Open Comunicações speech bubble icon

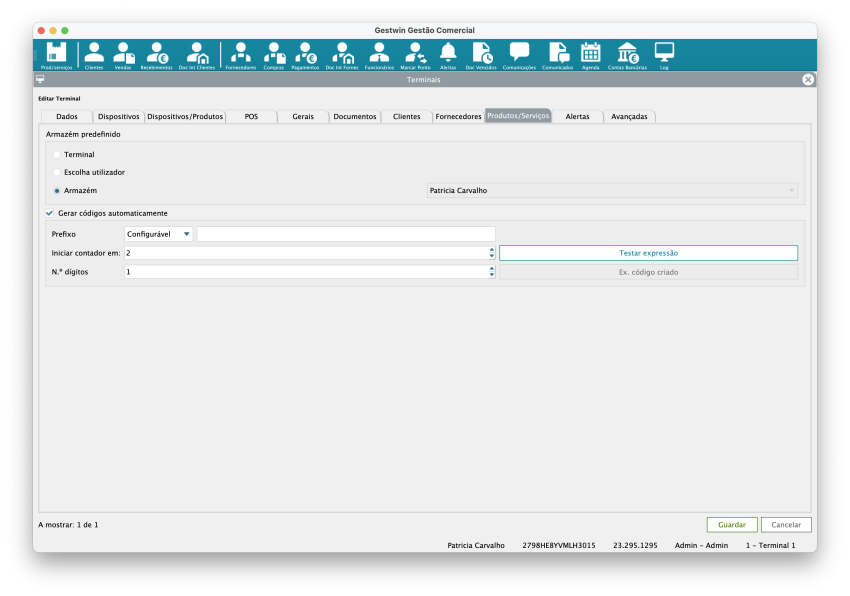tap(519, 54)
